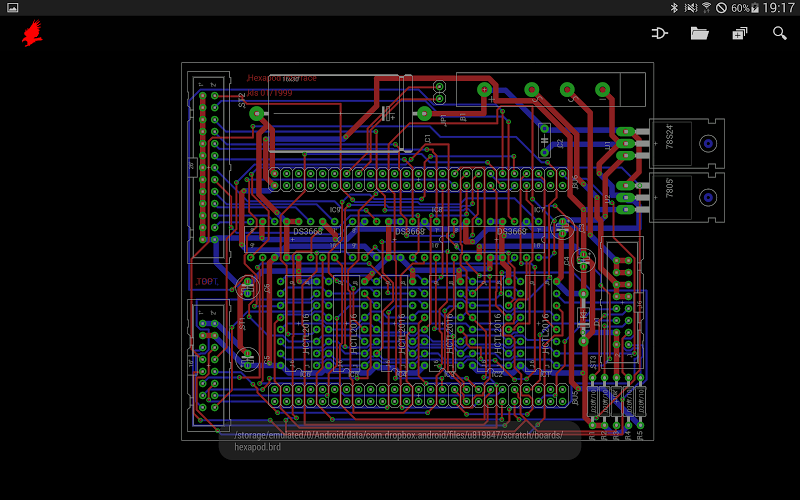This screenshot has width=800, height=500.
Task: Select the leftmost HCTL2016 chip
Action: point(298,323)
